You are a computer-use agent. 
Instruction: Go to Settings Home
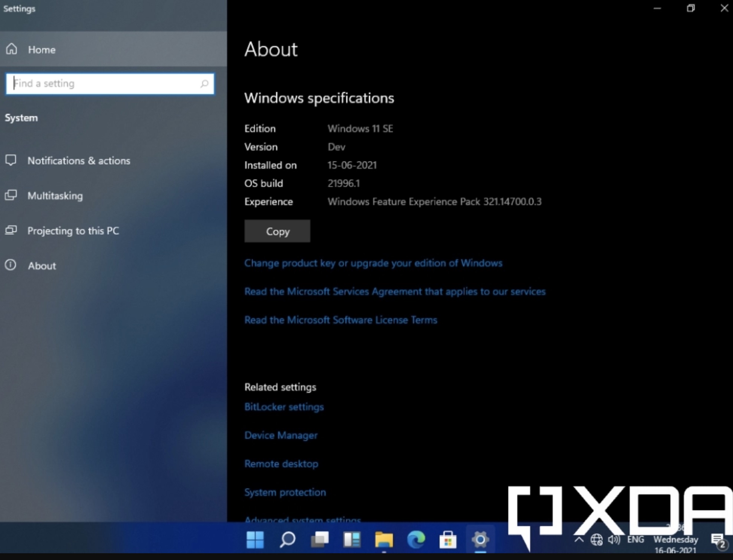(x=41, y=50)
